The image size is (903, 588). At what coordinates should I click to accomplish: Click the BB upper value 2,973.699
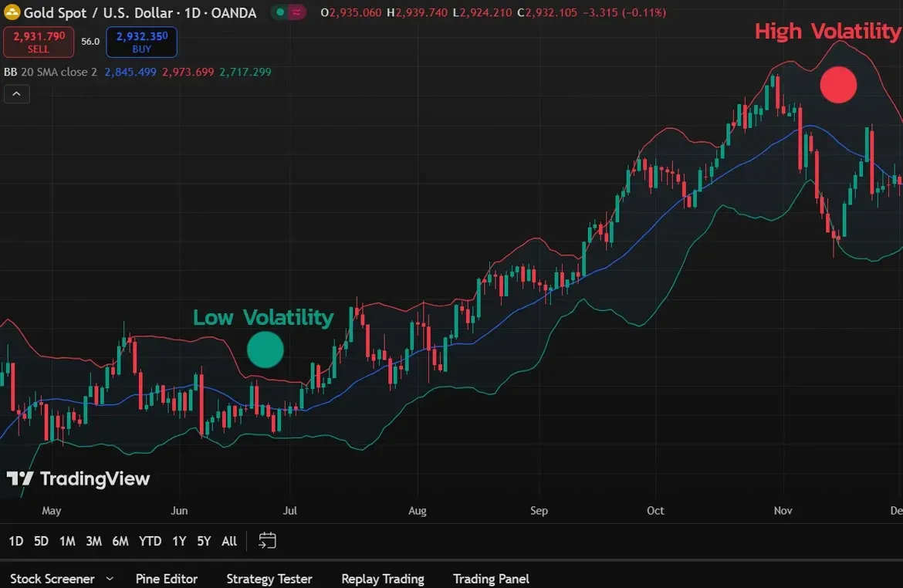pyautogui.click(x=188, y=72)
